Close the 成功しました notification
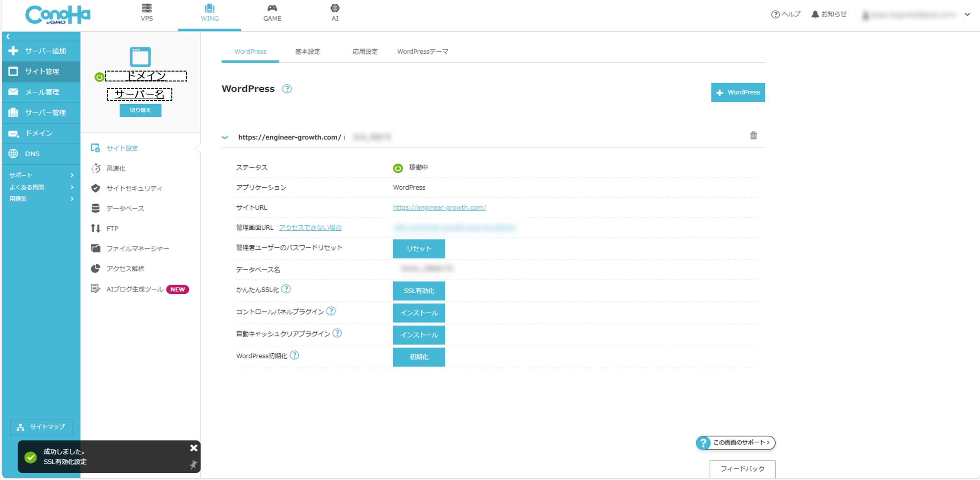This screenshot has height=480, width=980. coord(193,448)
